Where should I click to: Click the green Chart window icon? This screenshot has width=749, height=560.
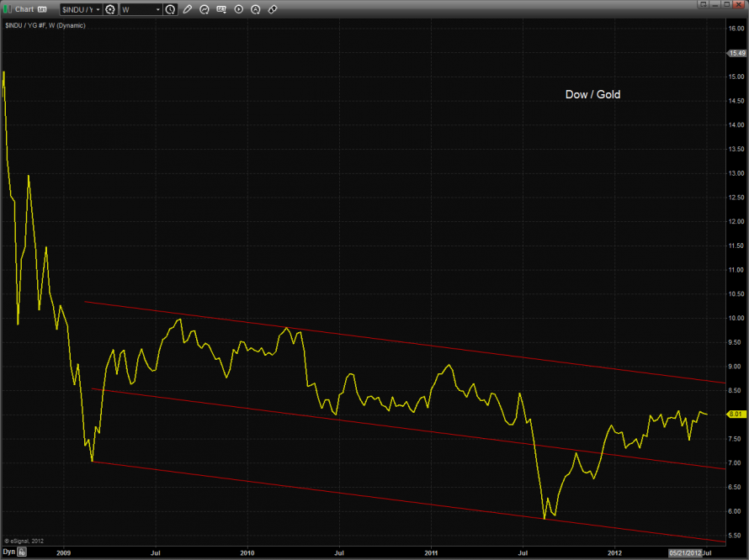[x=8, y=9]
